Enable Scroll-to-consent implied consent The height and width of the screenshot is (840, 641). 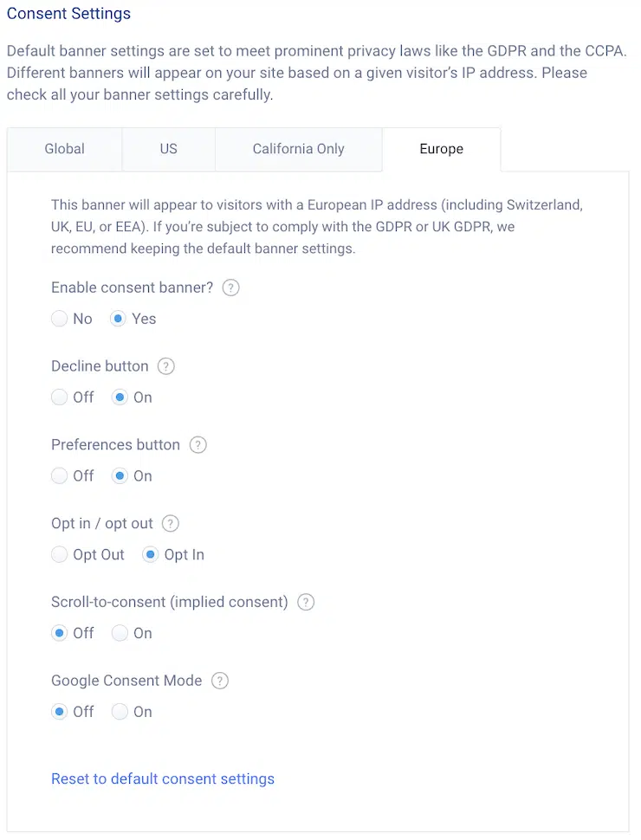pos(120,633)
